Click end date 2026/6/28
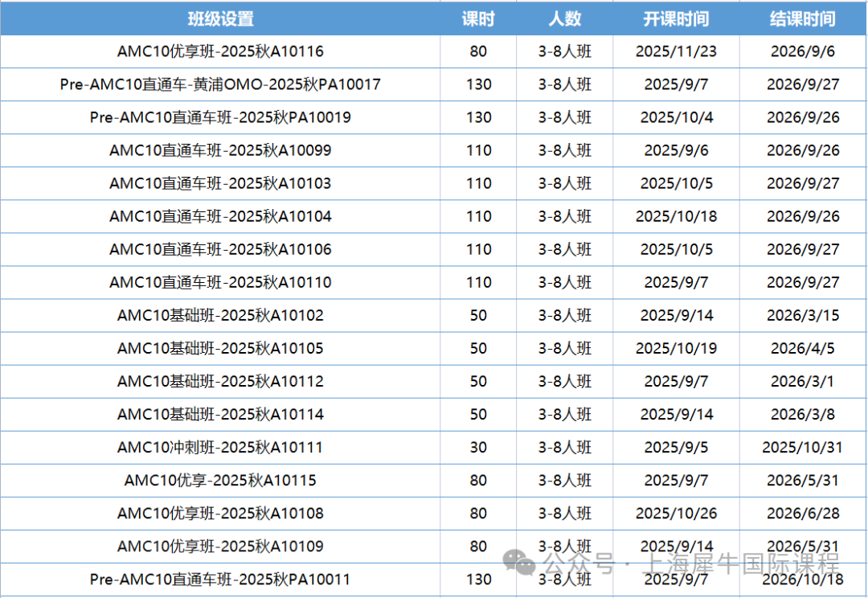Screen dimensions: 868x598 pos(803,514)
